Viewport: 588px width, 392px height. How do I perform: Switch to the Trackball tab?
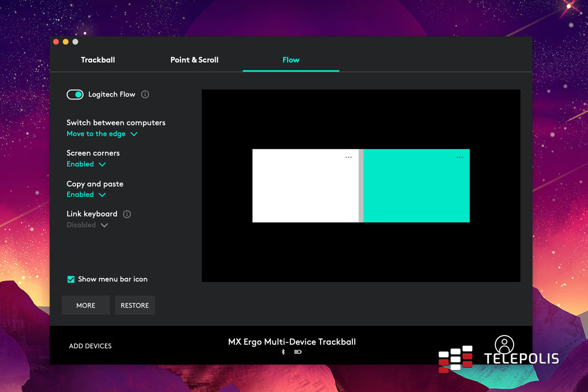point(98,60)
